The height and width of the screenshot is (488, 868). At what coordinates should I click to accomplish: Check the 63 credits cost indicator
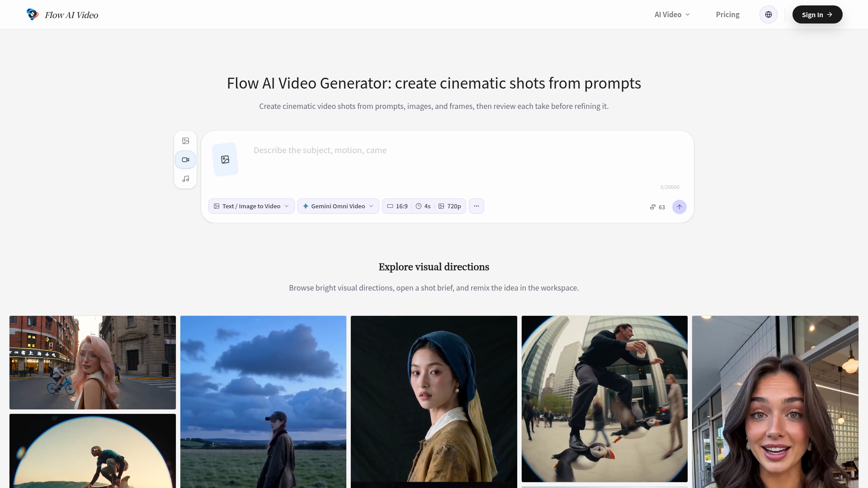(657, 207)
